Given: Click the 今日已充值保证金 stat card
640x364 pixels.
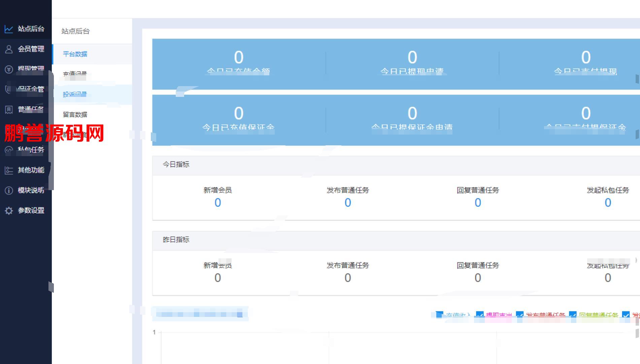Looking at the screenshot, I should [x=239, y=120].
